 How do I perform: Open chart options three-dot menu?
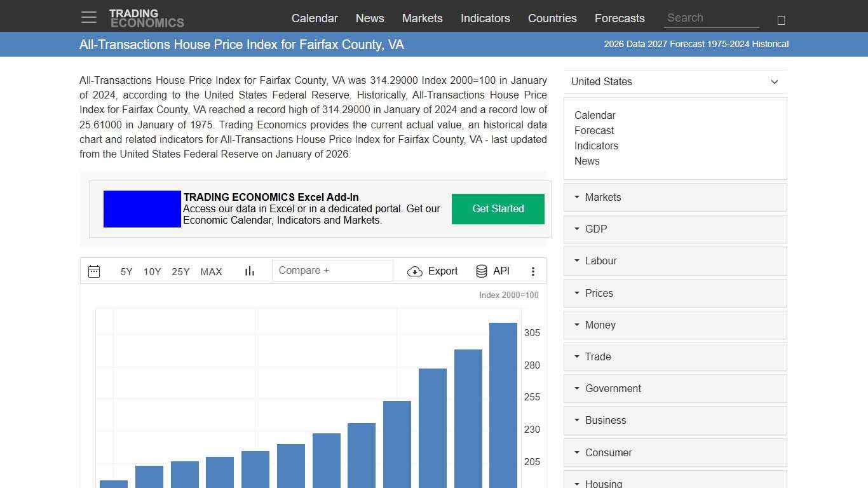[533, 271]
